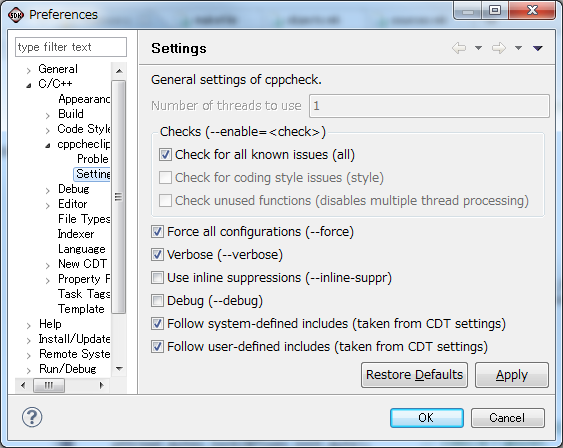The image size is (563, 448).
Task: Enable the Debug (--debug) checkbox
Action: pos(157,301)
